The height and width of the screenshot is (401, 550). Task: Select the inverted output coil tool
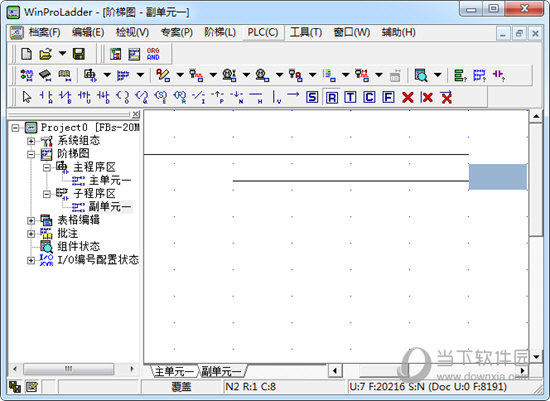pyautogui.click(x=142, y=96)
